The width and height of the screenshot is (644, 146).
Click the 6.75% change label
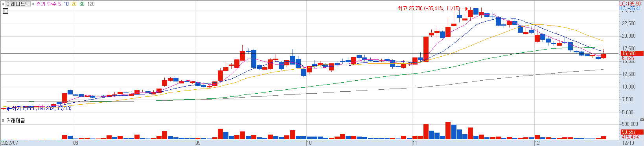628,58
